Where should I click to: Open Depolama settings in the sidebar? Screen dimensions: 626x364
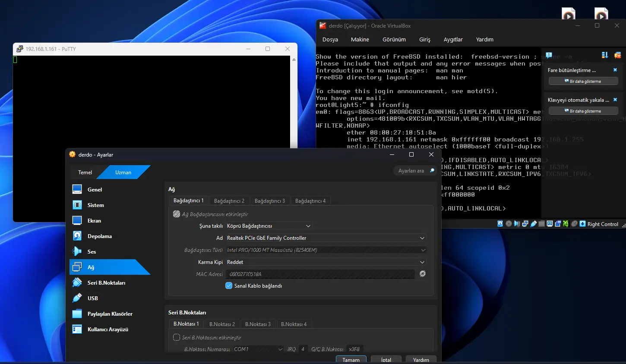point(99,236)
